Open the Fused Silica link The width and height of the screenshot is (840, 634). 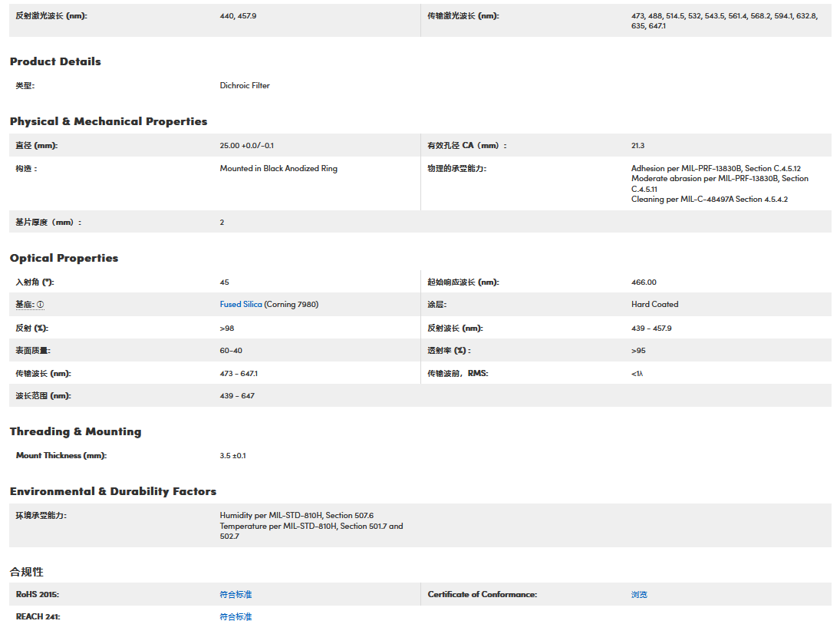(x=241, y=305)
